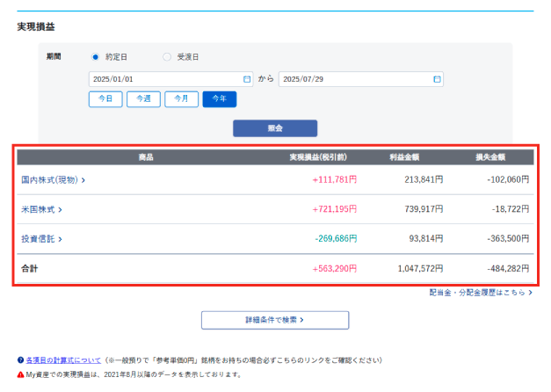
Task: Open 国内株式(現物) details row link
Action: [x=53, y=180]
